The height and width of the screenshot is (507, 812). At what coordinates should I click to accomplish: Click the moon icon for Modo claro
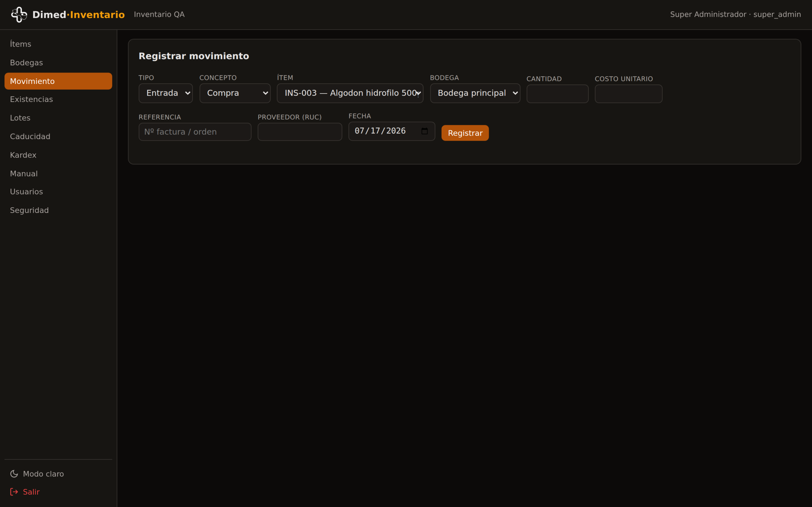(14, 474)
